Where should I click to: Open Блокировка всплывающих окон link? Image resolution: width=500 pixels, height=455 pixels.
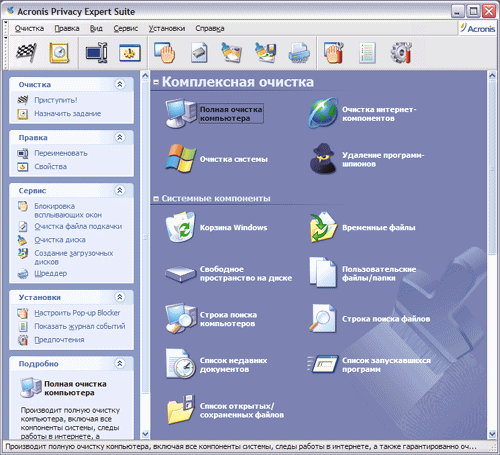coord(68,210)
